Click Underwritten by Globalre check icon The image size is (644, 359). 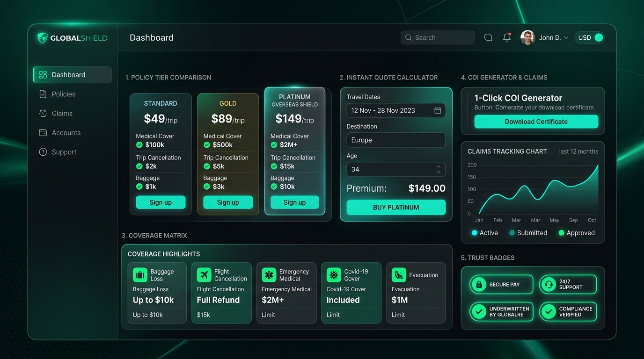[x=479, y=312]
